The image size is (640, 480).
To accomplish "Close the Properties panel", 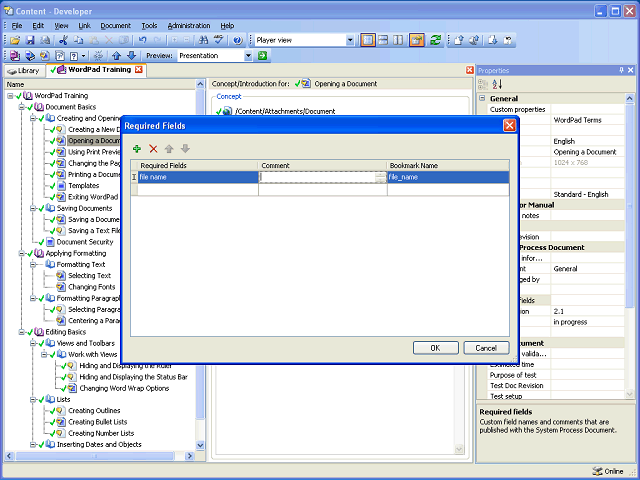I will (631, 70).
